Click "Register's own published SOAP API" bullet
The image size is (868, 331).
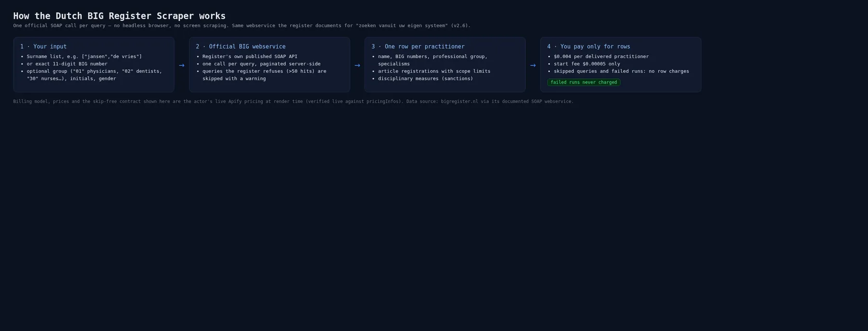pos(250,56)
